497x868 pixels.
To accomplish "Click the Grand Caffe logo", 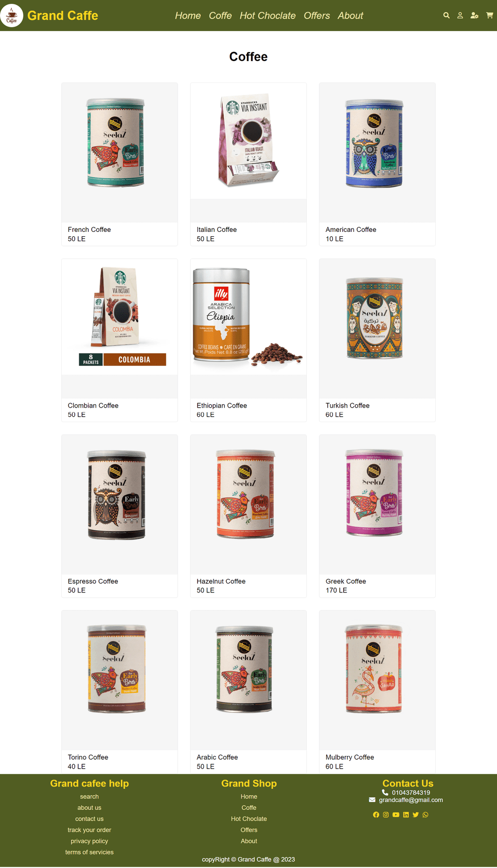I will [x=12, y=16].
